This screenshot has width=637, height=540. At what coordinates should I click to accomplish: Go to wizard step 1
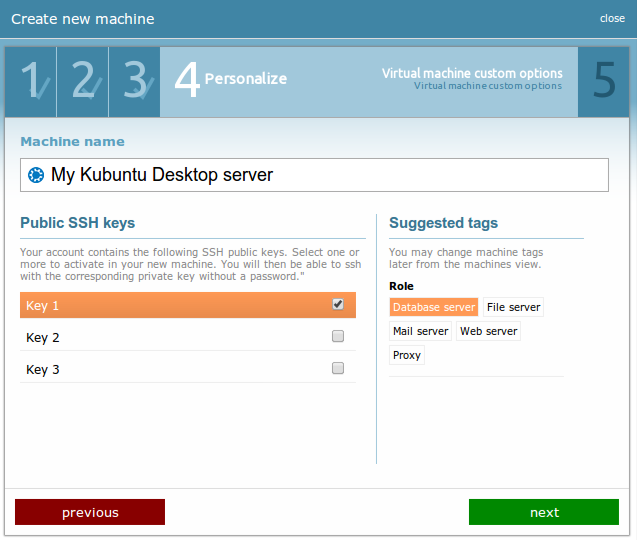[x=31, y=82]
